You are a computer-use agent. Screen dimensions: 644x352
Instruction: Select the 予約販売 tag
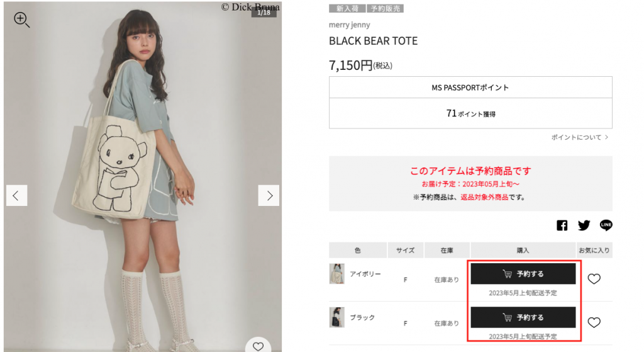386,9
